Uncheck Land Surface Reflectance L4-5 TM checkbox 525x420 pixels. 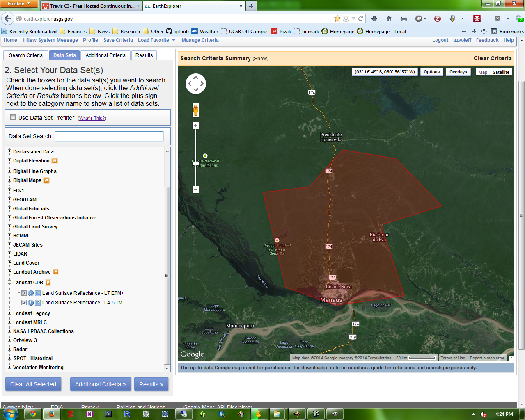(x=24, y=303)
